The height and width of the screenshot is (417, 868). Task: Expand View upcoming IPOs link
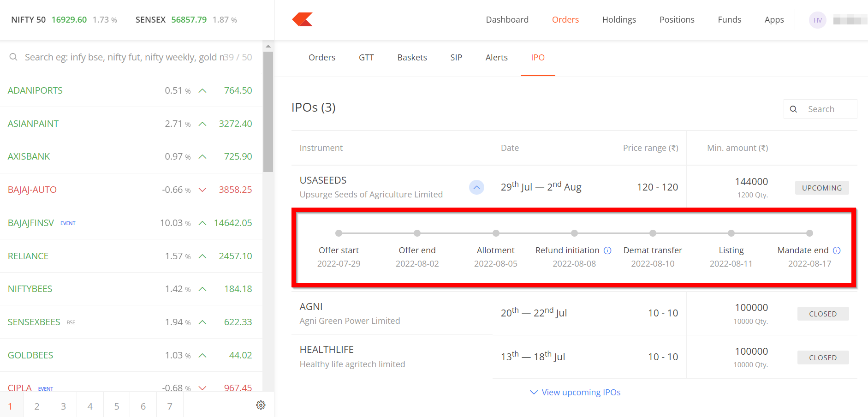click(x=575, y=392)
